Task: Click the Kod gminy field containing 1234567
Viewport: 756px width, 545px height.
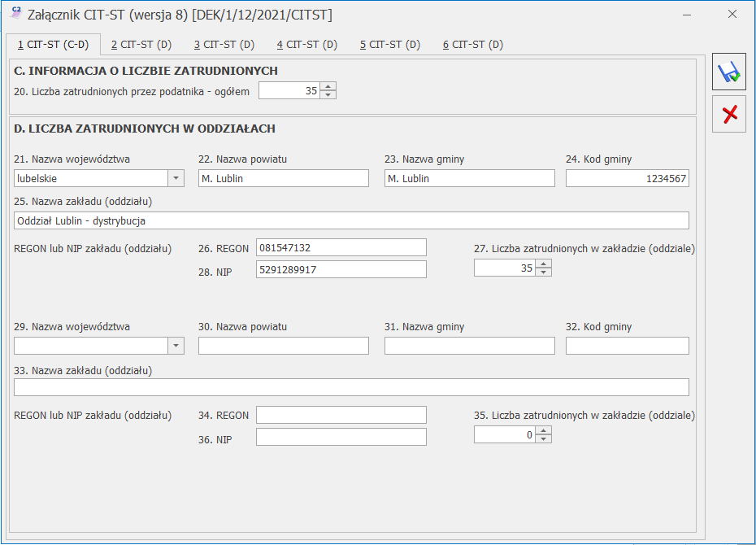Action: 627,177
